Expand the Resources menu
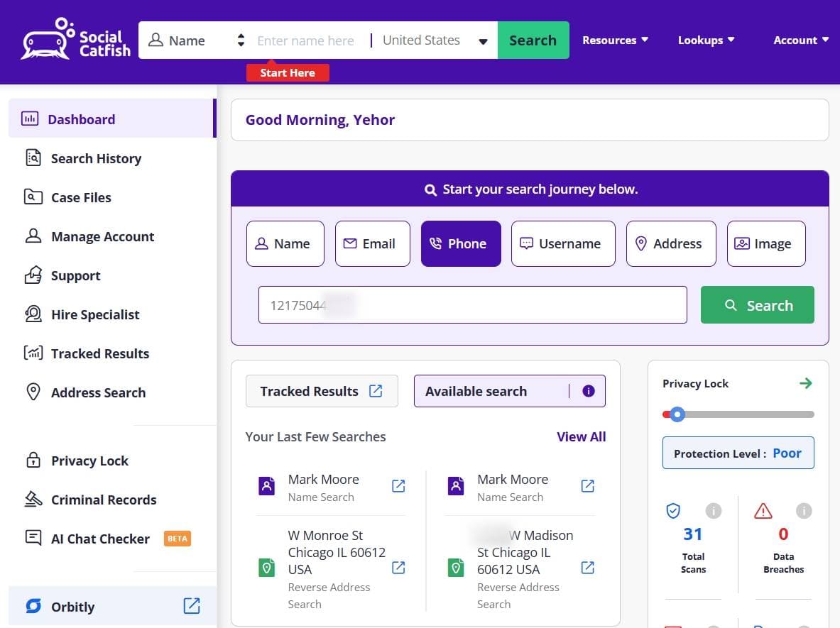 click(615, 40)
